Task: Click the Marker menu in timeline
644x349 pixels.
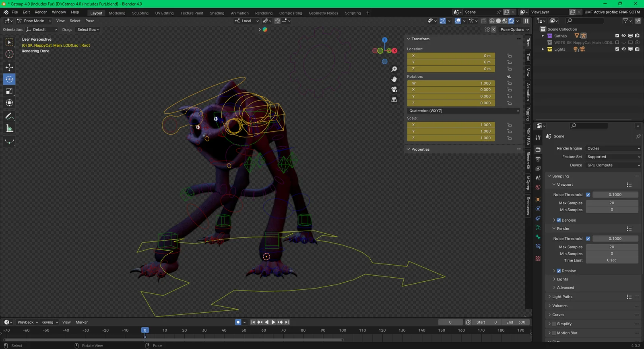Action: click(x=82, y=322)
